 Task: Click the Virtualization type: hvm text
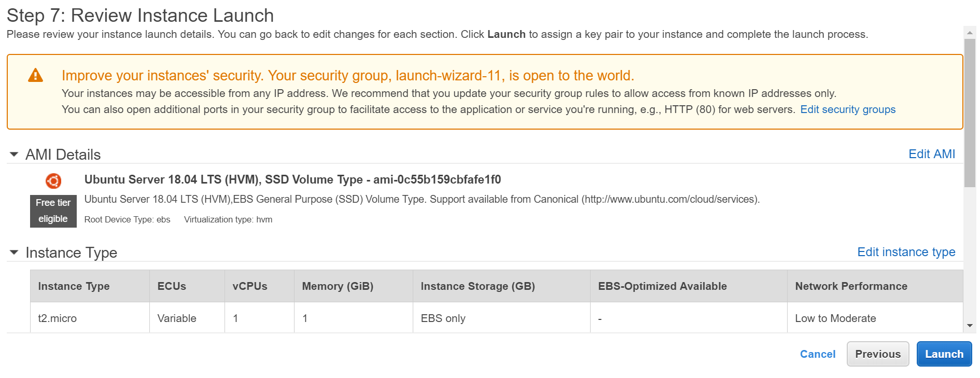pyautogui.click(x=228, y=219)
